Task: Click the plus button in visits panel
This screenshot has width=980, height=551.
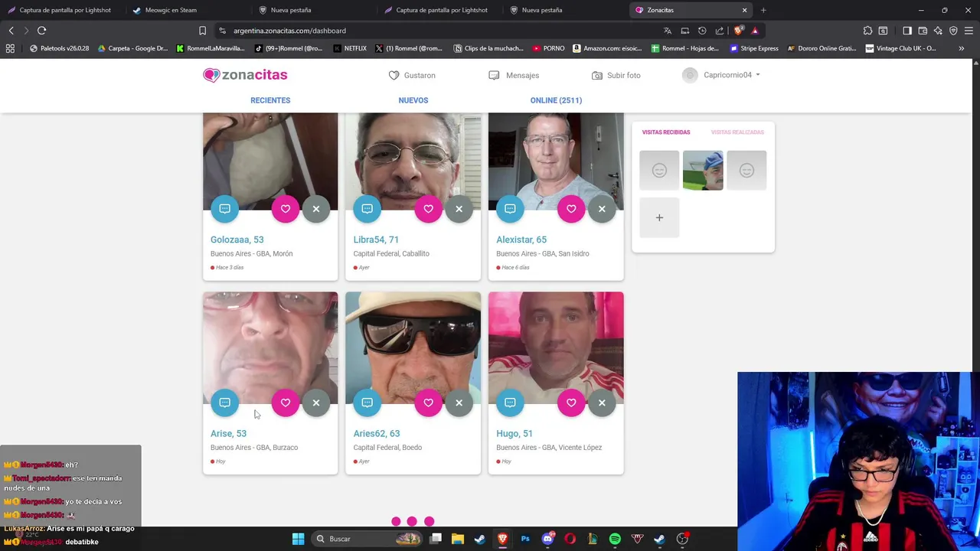Action: (x=659, y=217)
